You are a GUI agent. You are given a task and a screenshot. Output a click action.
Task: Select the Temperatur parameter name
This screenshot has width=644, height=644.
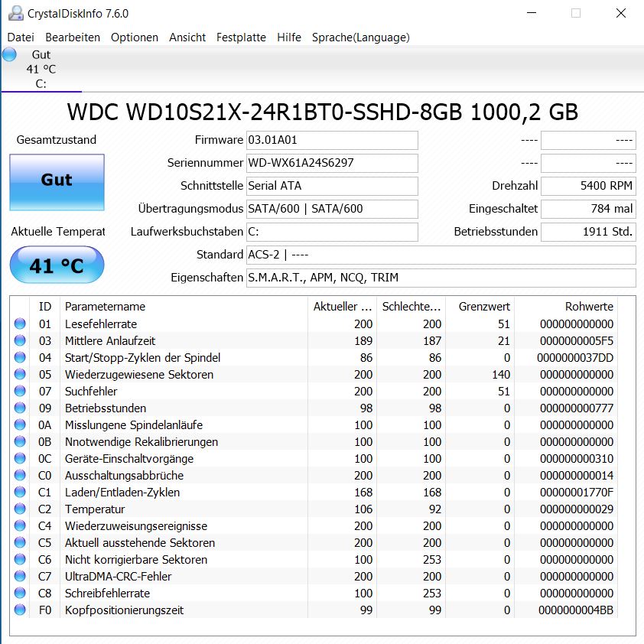pyautogui.click(x=95, y=509)
